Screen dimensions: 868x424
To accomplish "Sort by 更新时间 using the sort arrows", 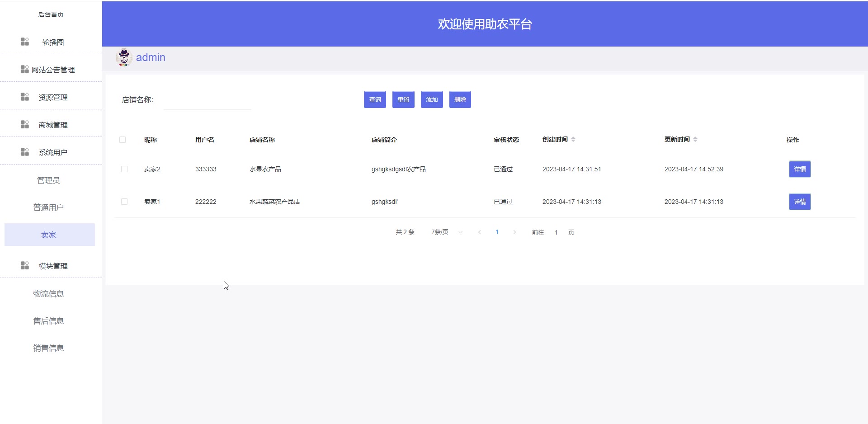I will click(695, 139).
